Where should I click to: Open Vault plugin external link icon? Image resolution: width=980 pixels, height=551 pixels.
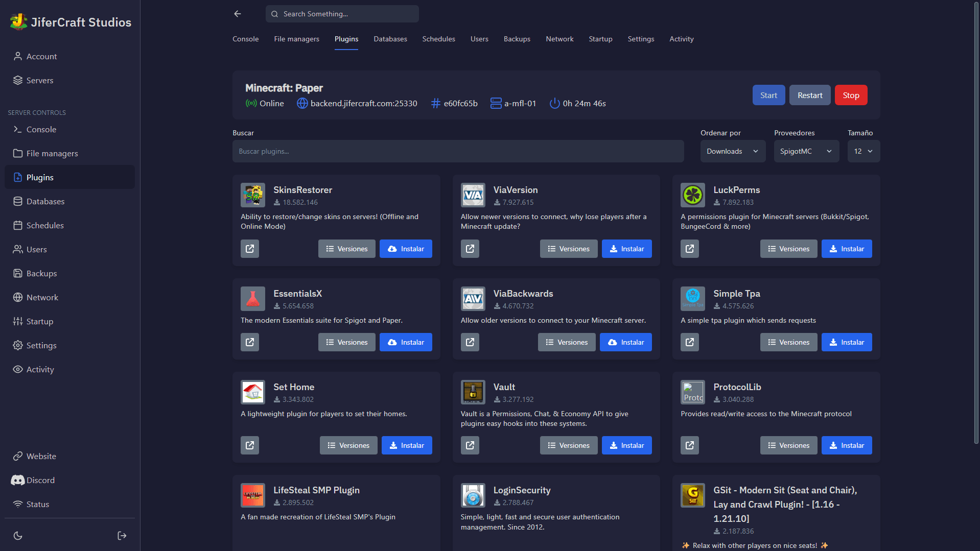pyautogui.click(x=470, y=445)
